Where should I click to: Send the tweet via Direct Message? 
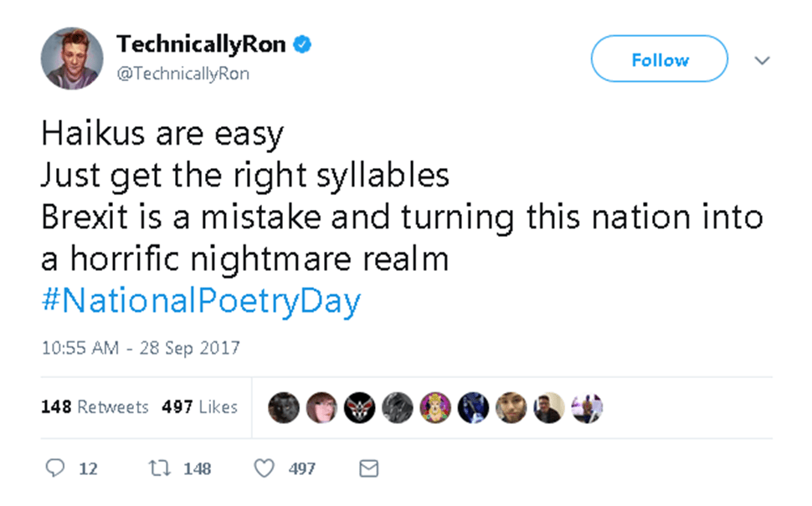point(368,468)
